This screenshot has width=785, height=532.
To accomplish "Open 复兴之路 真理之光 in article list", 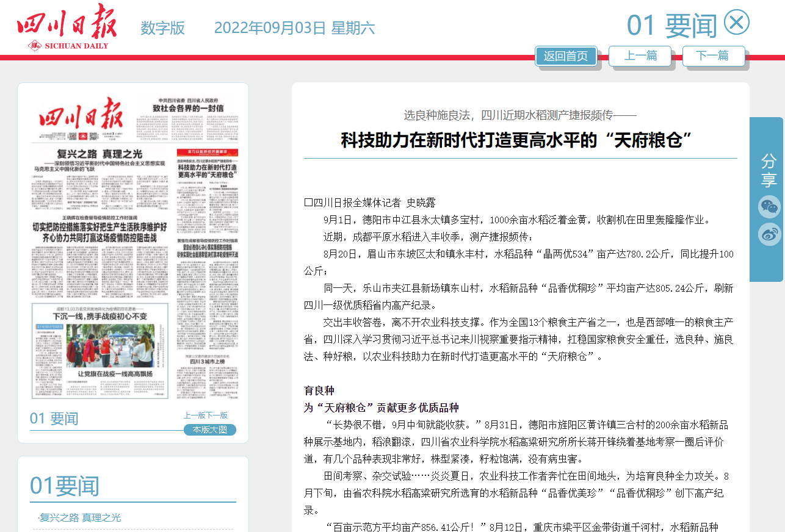I will 80,517.
